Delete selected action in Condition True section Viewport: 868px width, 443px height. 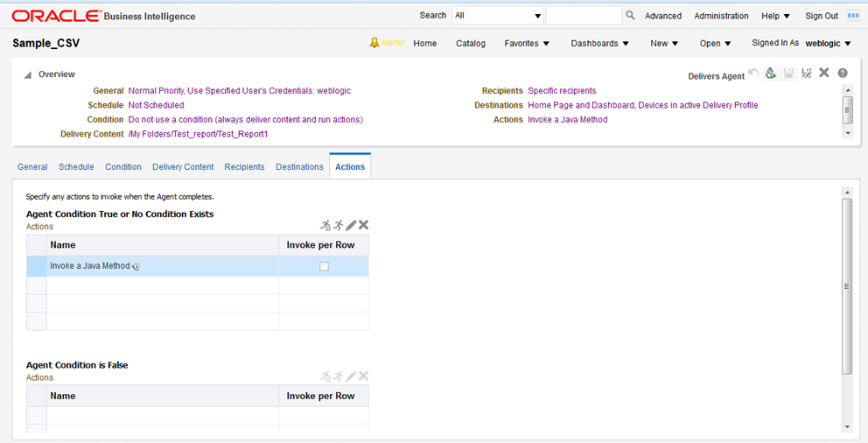[x=363, y=225]
